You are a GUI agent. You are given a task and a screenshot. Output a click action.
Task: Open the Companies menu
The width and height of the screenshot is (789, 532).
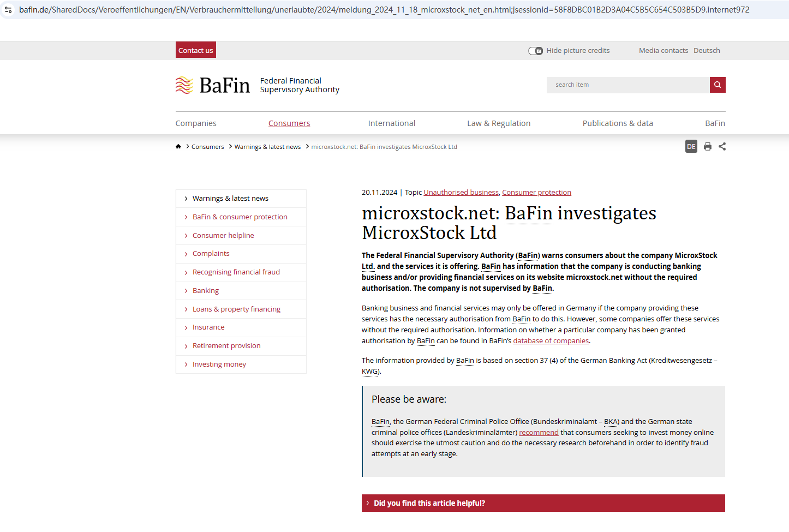pos(196,123)
